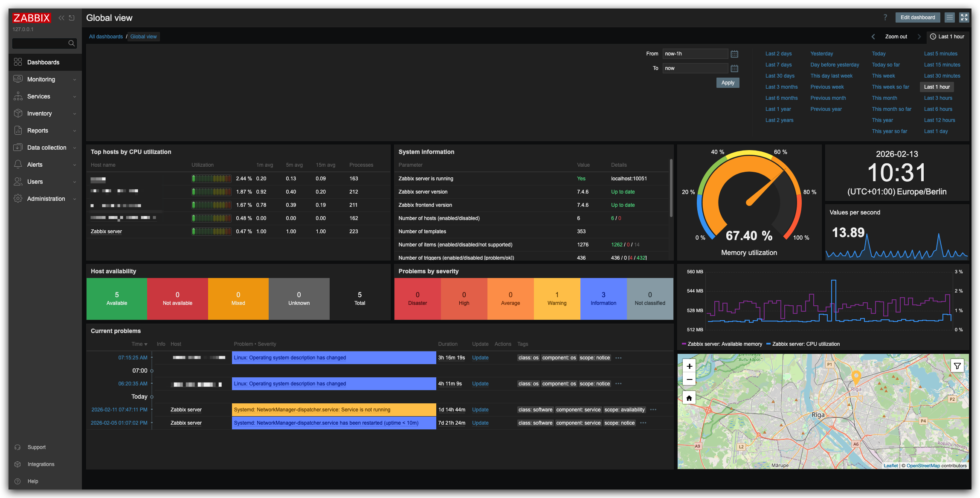Zoom out on the map
980x498 pixels.
tap(689, 379)
